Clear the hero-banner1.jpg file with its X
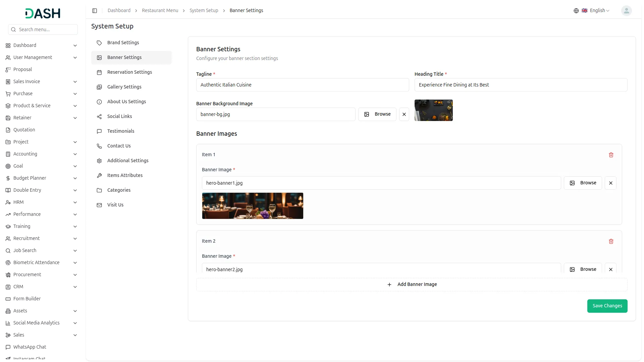Image resolution: width=644 pixels, height=362 pixels. click(x=610, y=183)
